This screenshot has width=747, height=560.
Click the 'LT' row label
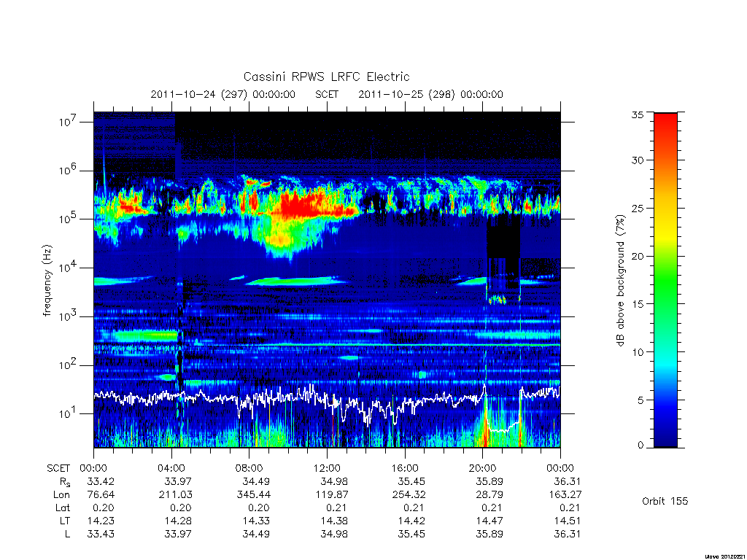65,521
